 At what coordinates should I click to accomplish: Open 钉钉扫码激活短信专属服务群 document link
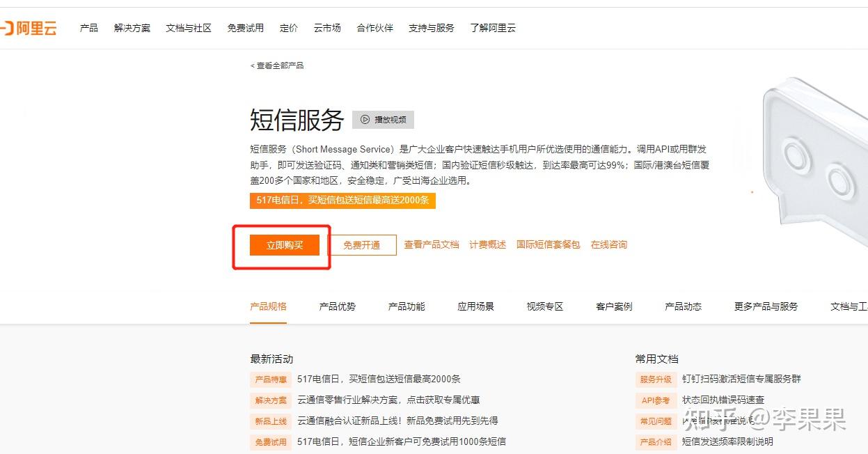(741, 379)
